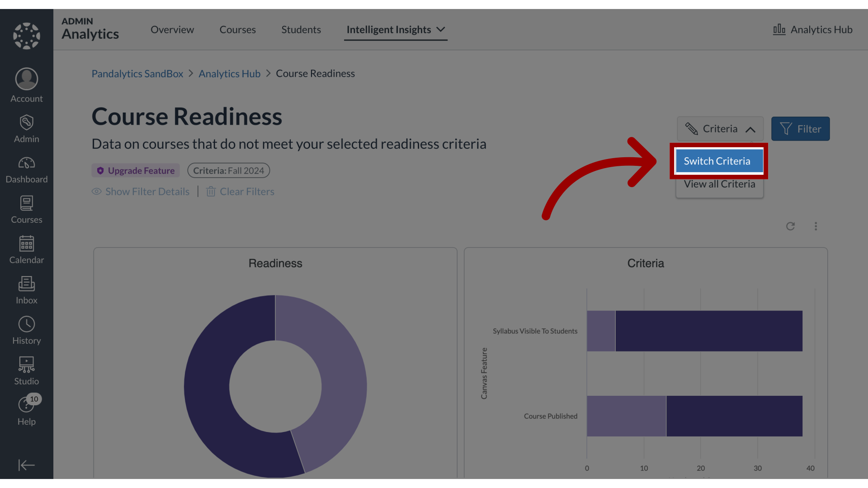The width and height of the screenshot is (868, 488).
Task: Open the Dashboard panel
Action: tap(26, 170)
